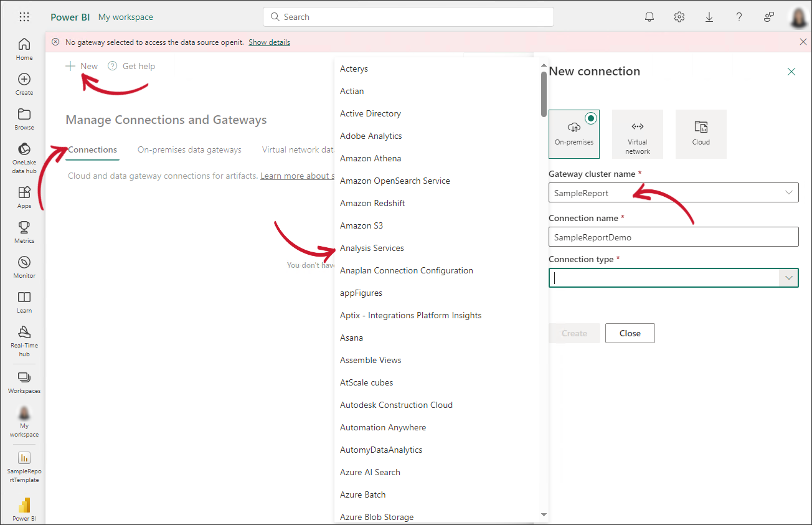Choose Virtual network connection option
The image size is (812, 525).
coord(637,134)
